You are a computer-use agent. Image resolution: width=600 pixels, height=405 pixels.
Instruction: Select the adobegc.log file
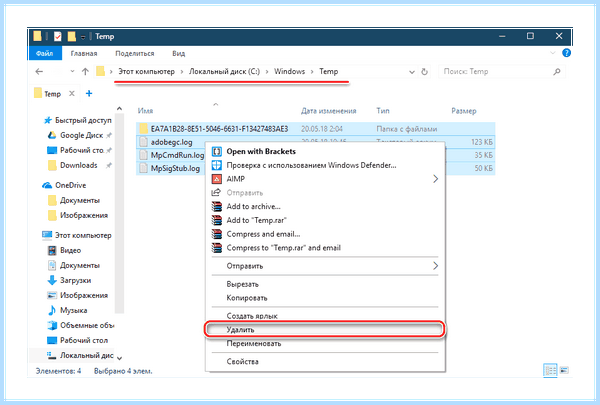pyautogui.click(x=171, y=142)
